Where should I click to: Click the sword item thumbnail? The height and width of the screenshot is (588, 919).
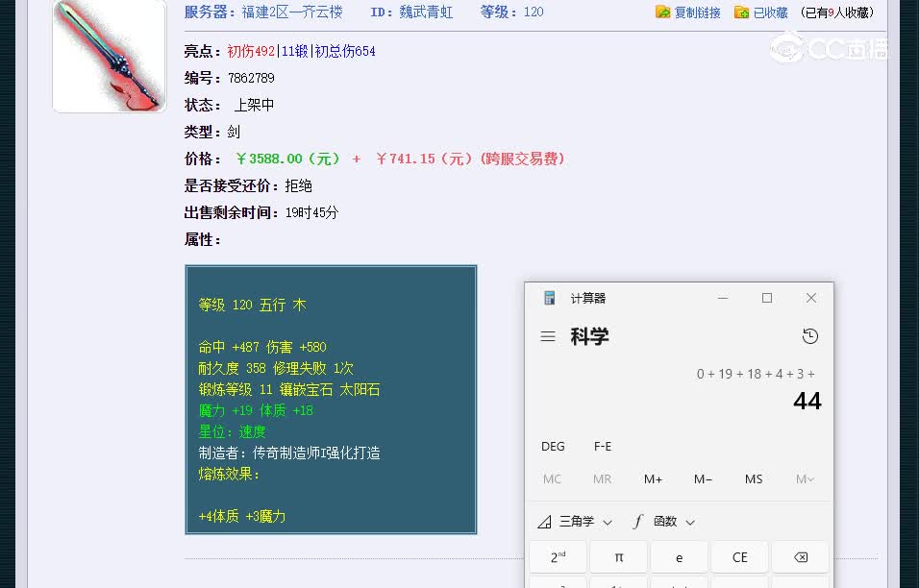coord(110,56)
